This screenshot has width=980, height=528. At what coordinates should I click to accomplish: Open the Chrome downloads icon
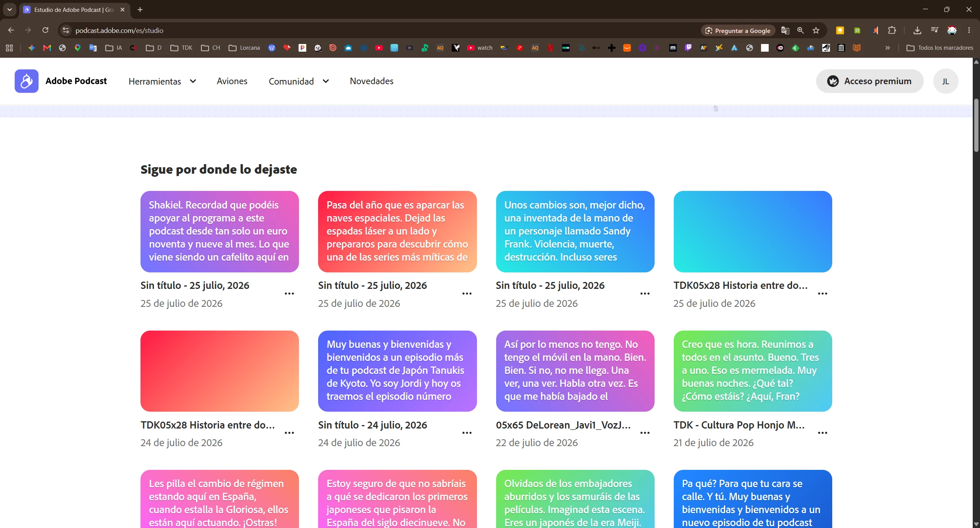[917, 31]
